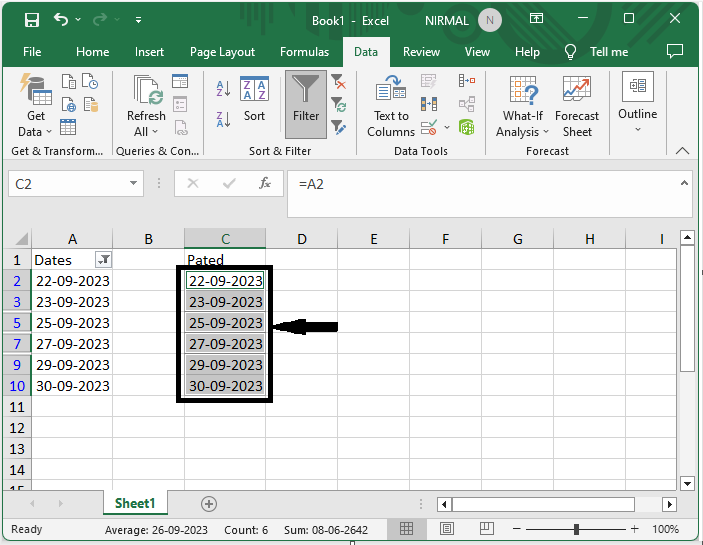
Task: Reapply the filter icon
Action: (x=338, y=104)
